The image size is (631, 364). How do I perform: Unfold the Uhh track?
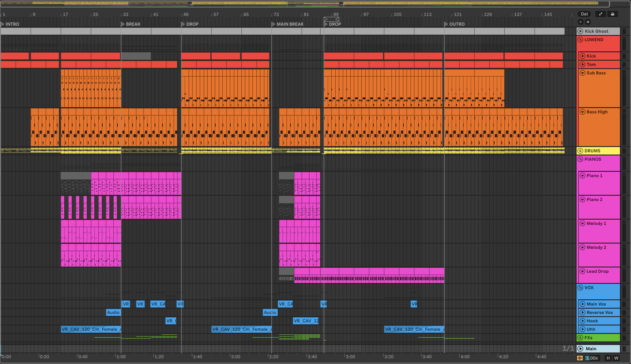tap(583, 329)
